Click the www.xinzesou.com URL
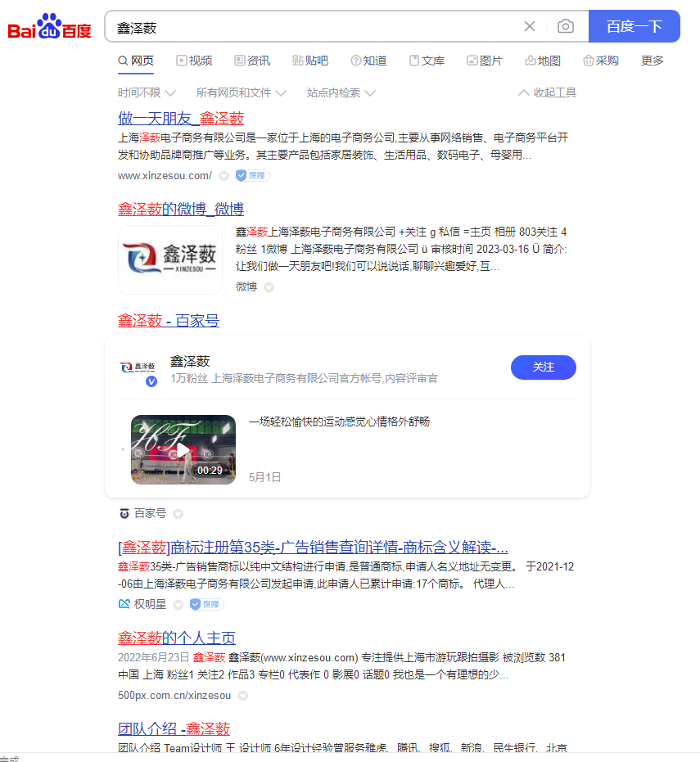This screenshot has width=700, height=762. [x=165, y=175]
